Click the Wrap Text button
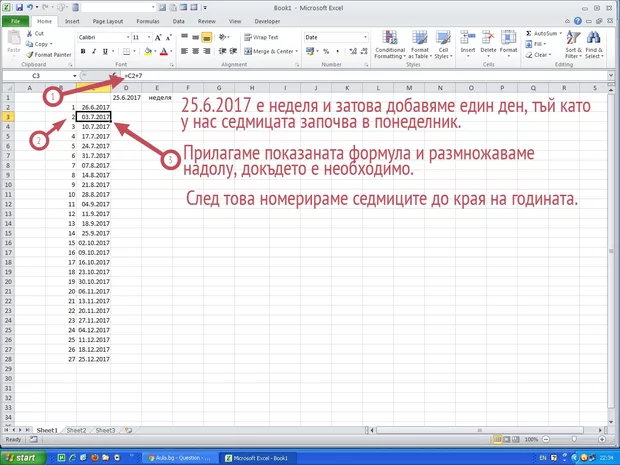Viewport: 620px width, 465px height. [x=261, y=38]
